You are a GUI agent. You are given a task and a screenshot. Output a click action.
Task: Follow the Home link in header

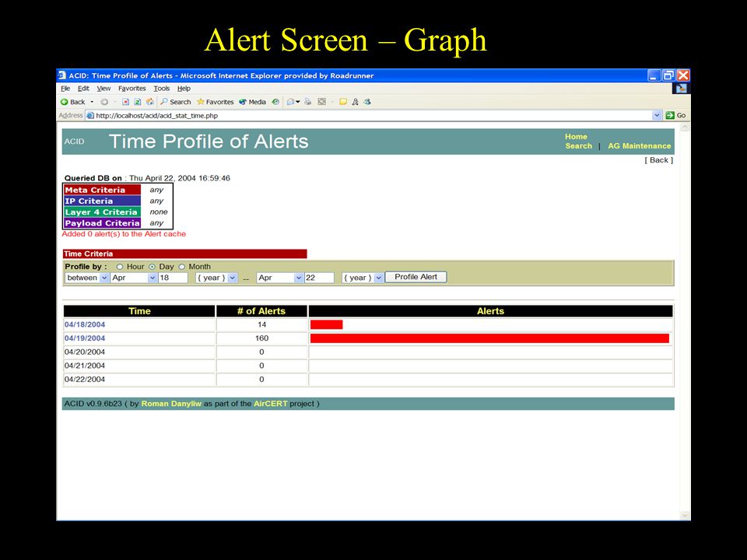tap(576, 137)
